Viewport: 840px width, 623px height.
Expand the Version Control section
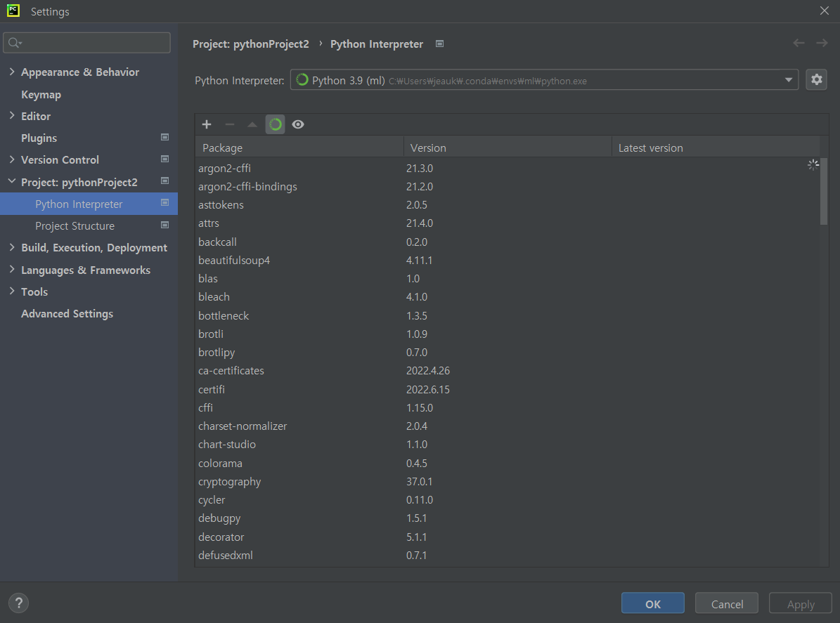(12, 159)
